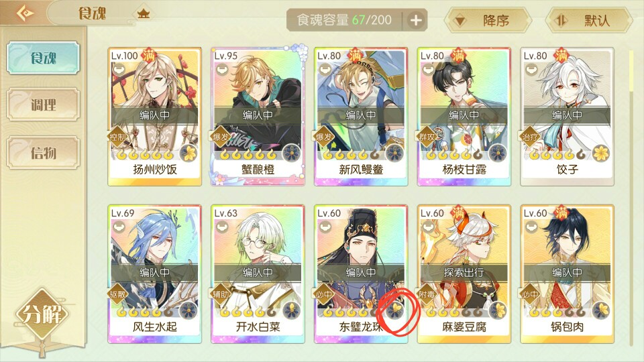Click the flower emblem on 扬州炒饭 card
Viewport: 644px width, 362px height.
(x=189, y=154)
